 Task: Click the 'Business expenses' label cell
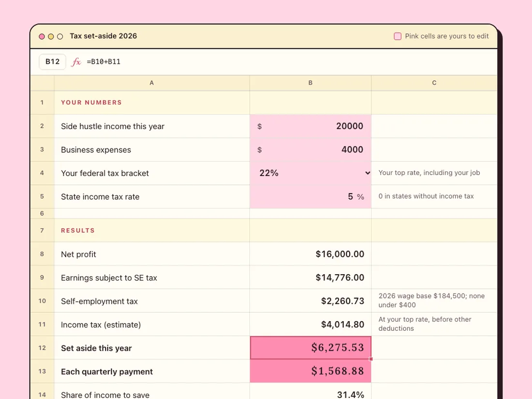click(x=152, y=149)
